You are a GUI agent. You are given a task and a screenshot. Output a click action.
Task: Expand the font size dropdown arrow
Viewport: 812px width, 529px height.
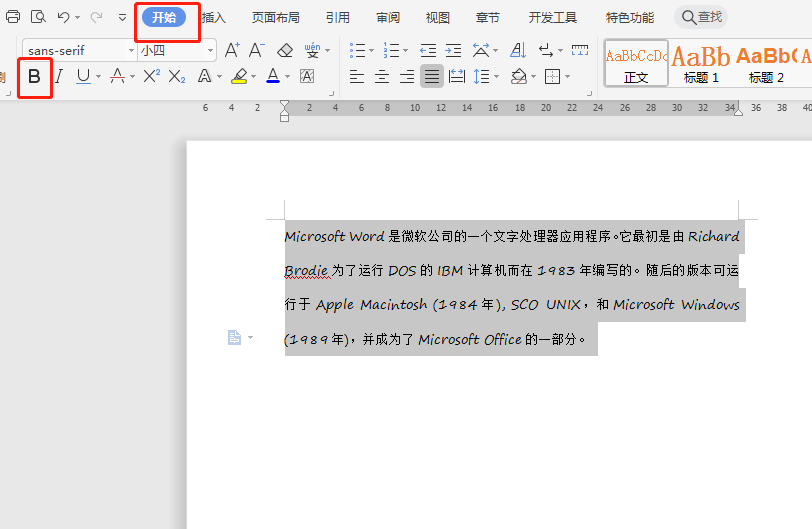coord(210,51)
